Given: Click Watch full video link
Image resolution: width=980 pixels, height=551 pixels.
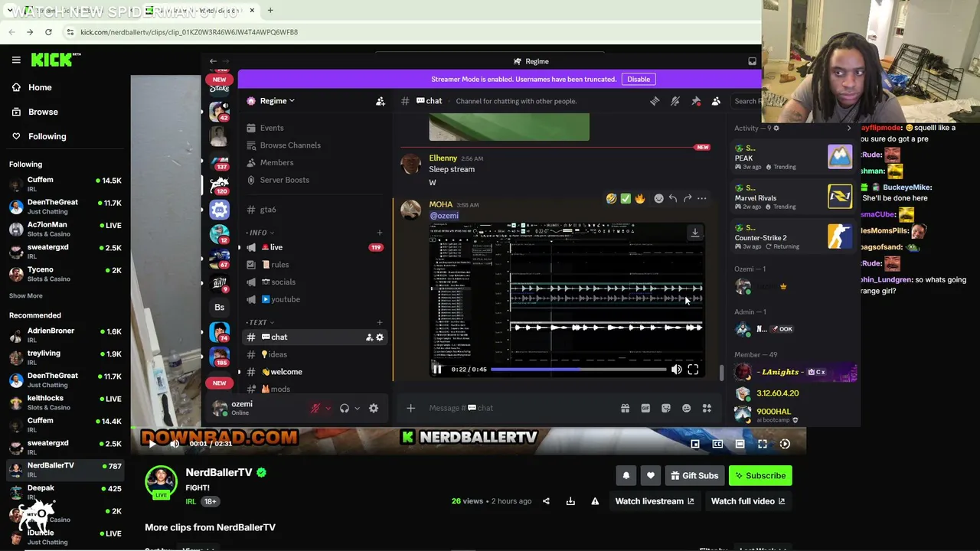Looking at the screenshot, I should (748, 501).
